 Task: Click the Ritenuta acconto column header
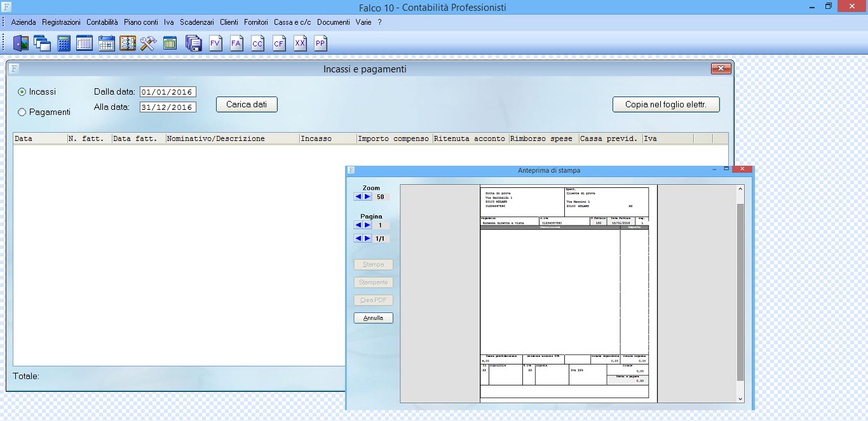pos(471,138)
